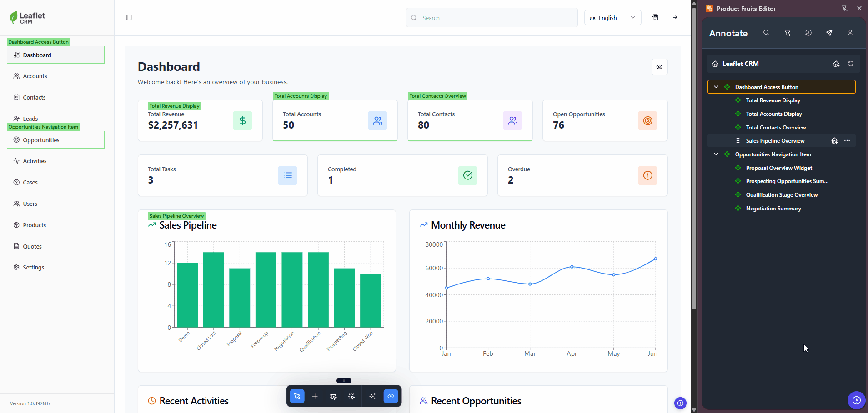Open the add filter icon in Annotate header
This screenshot has width=868, height=413.
point(788,33)
